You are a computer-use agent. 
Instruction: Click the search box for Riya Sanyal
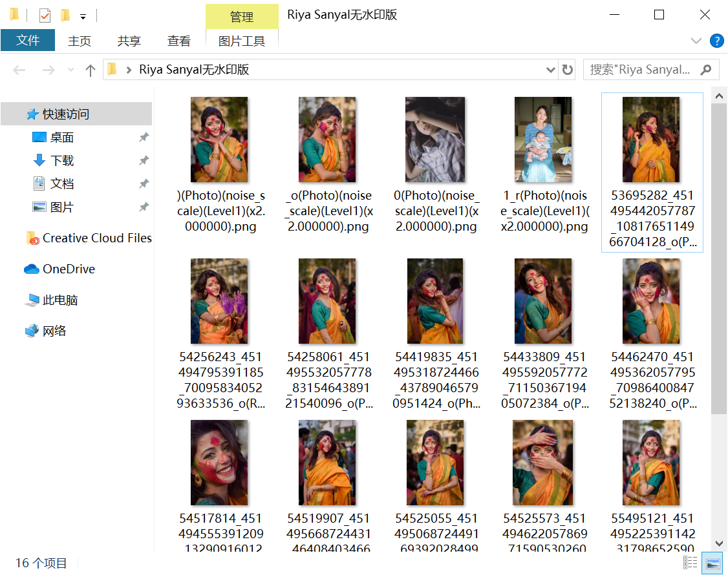point(640,70)
